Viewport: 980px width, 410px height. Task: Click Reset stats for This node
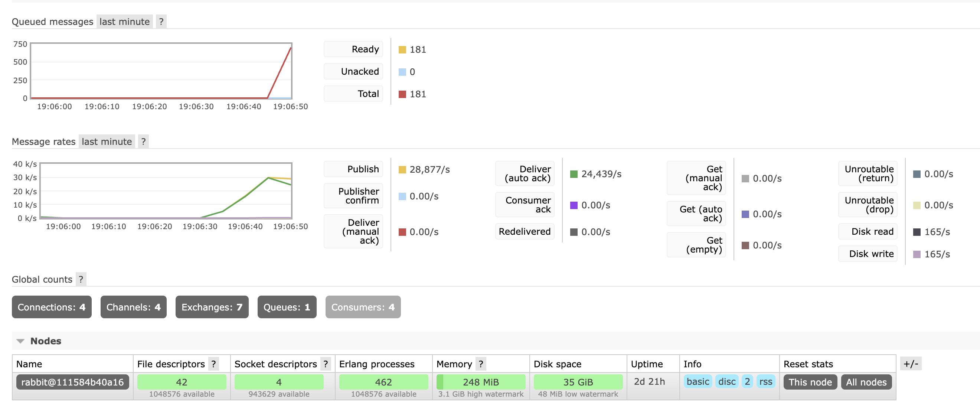811,382
